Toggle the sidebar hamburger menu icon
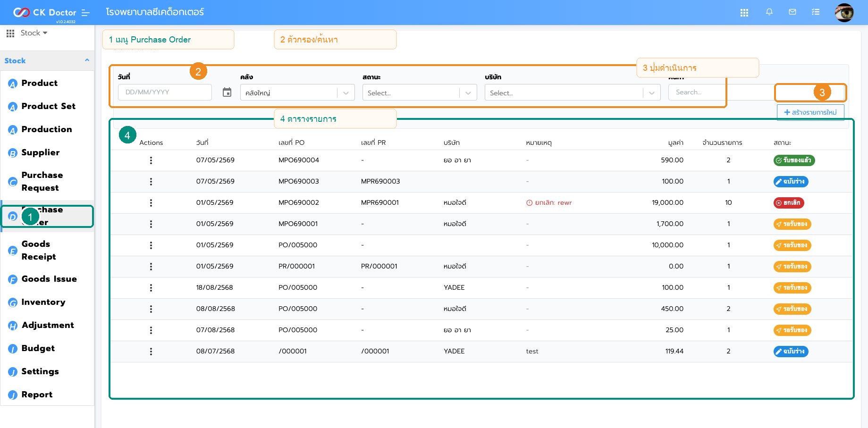The image size is (868, 428). point(85,13)
